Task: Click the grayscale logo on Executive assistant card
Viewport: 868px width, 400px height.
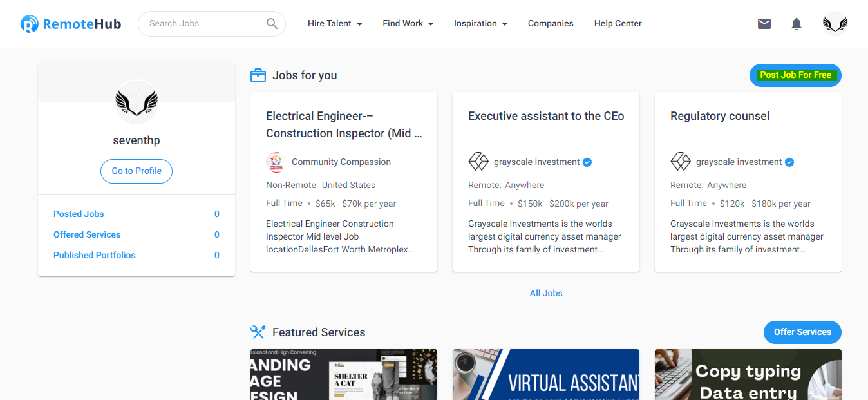Action: coord(478,162)
